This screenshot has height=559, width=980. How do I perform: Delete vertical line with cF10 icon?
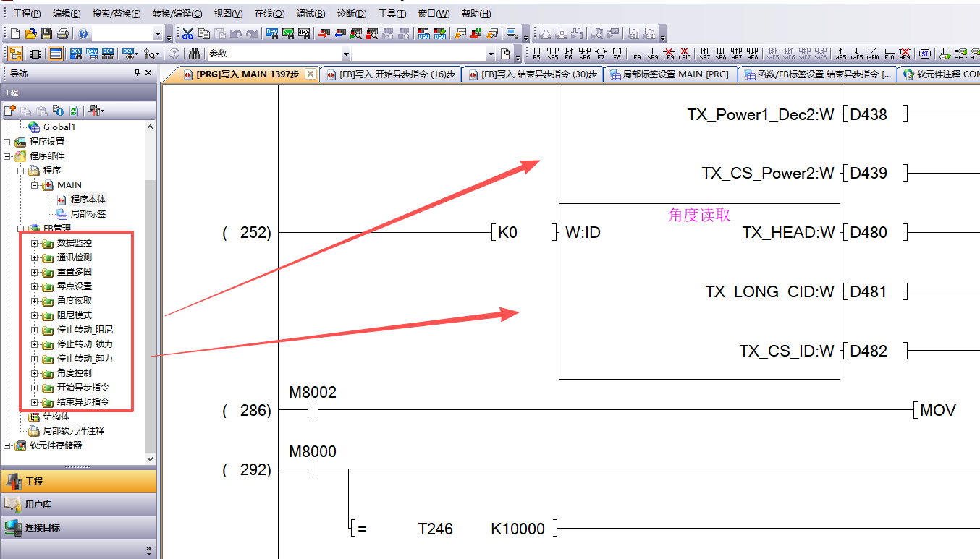(685, 54)
